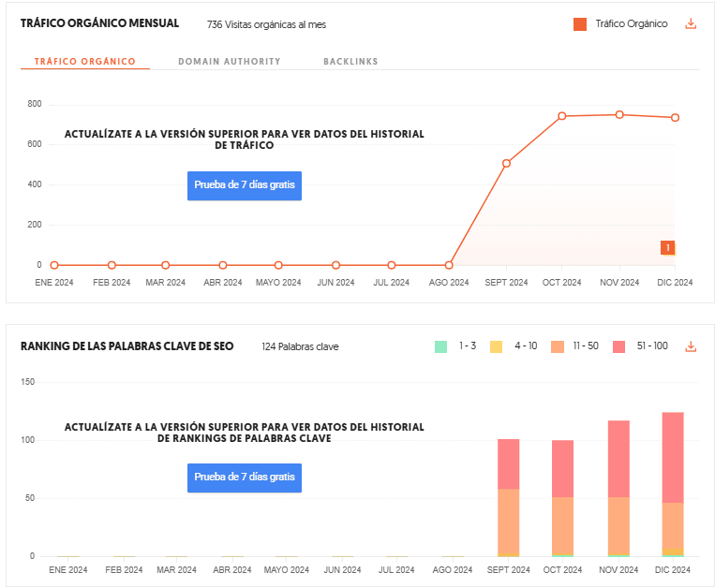Click the '4 - 10' legend label

click(526, 345)
